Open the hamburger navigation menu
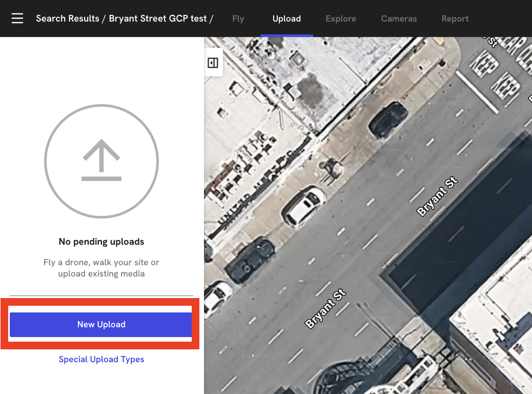 coord(17,19)
